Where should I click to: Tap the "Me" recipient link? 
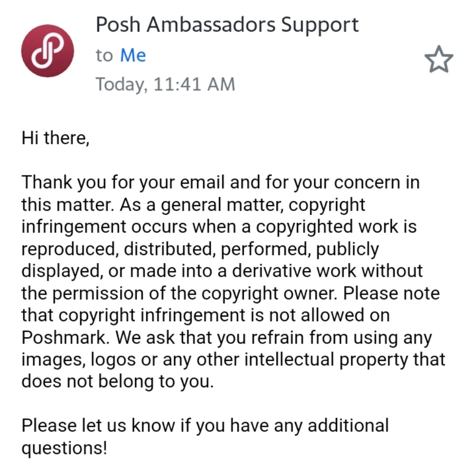tap(133, 56)
